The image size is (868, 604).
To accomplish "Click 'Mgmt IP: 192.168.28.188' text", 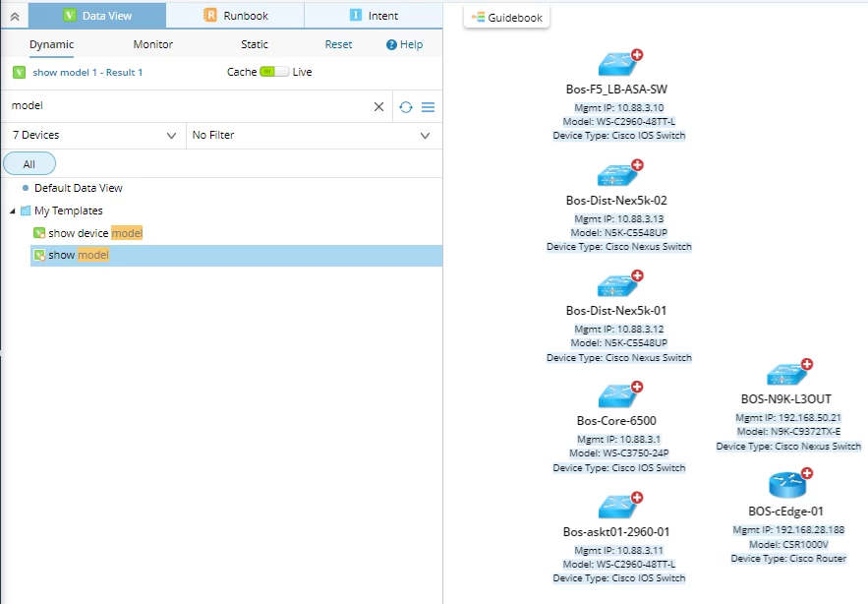I will pos(788,530).
